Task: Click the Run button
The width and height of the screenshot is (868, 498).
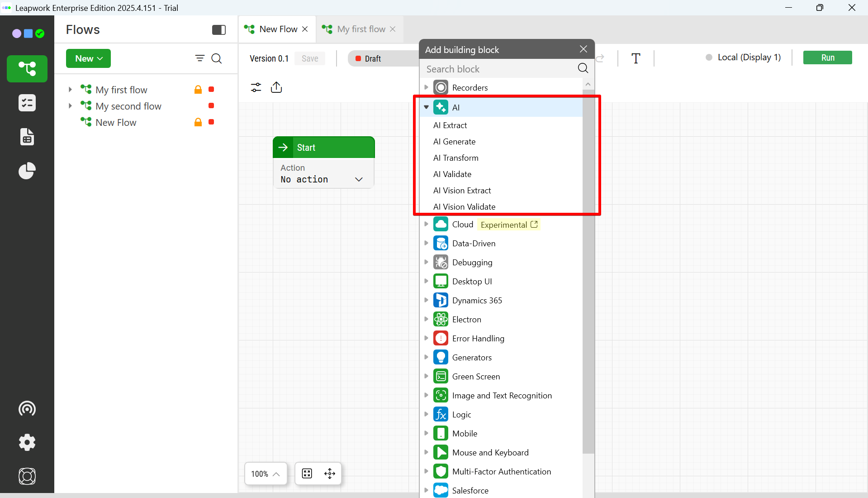Action: (x=828, y=57)
